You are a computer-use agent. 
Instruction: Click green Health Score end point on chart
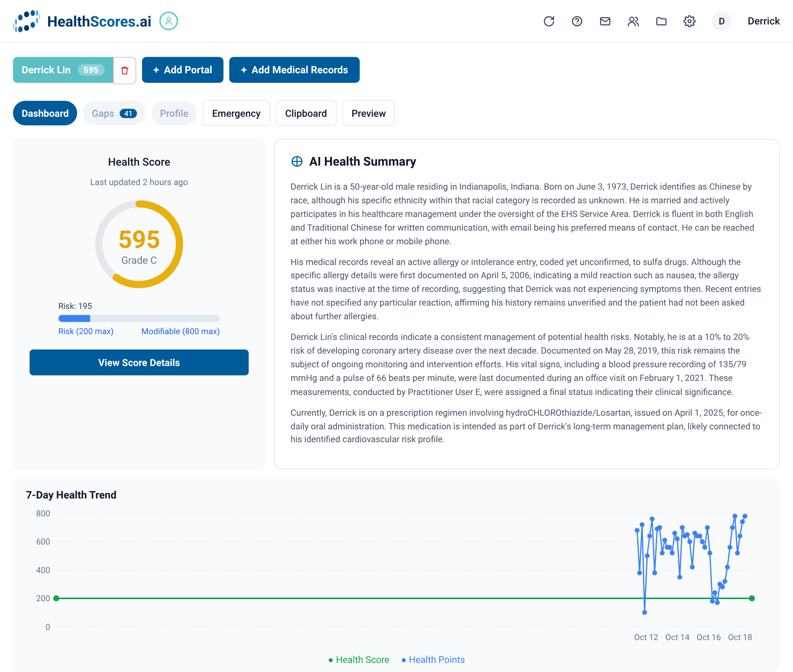tap(752, 598)
